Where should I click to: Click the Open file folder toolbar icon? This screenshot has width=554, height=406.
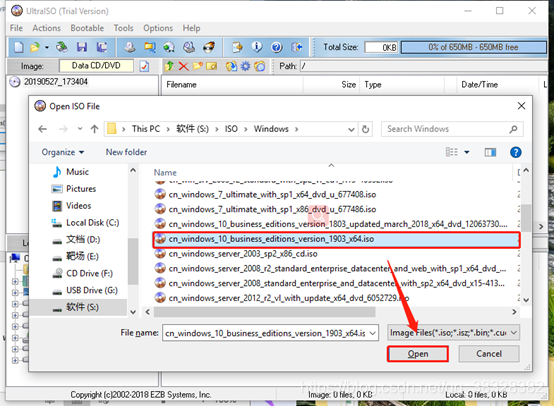[x=35, y=47]
